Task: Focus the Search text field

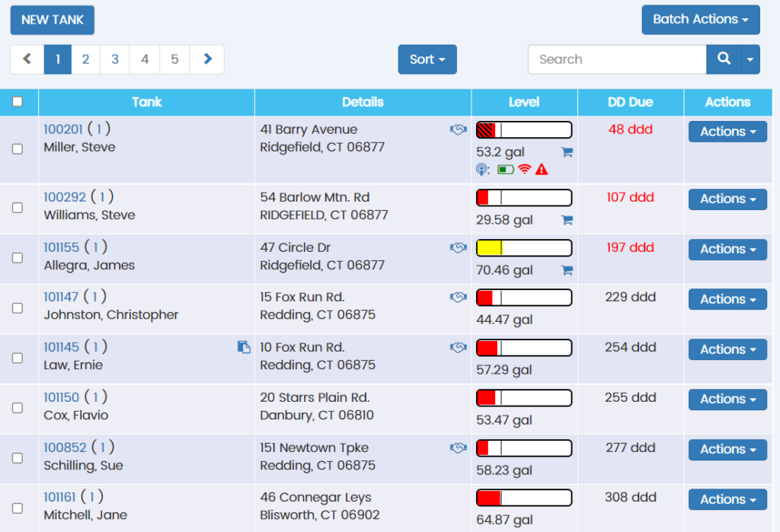Action: (x=617, y=59)
